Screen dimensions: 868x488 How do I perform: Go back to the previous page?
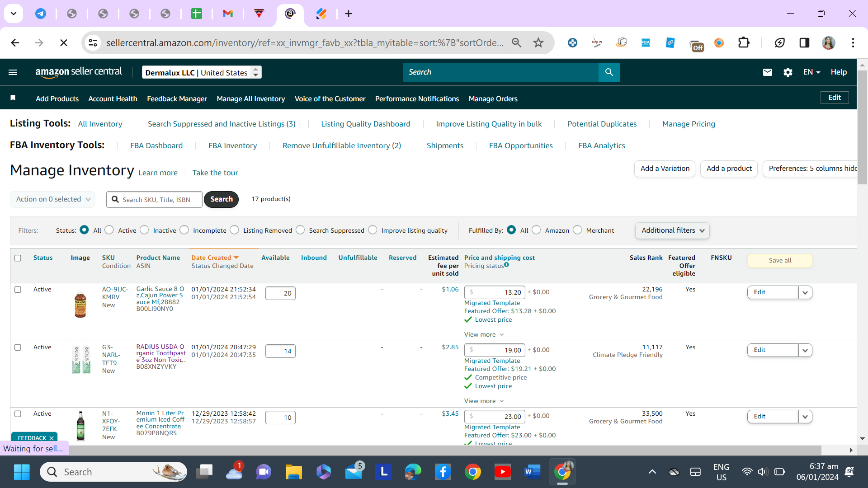(x=15, y=43)
